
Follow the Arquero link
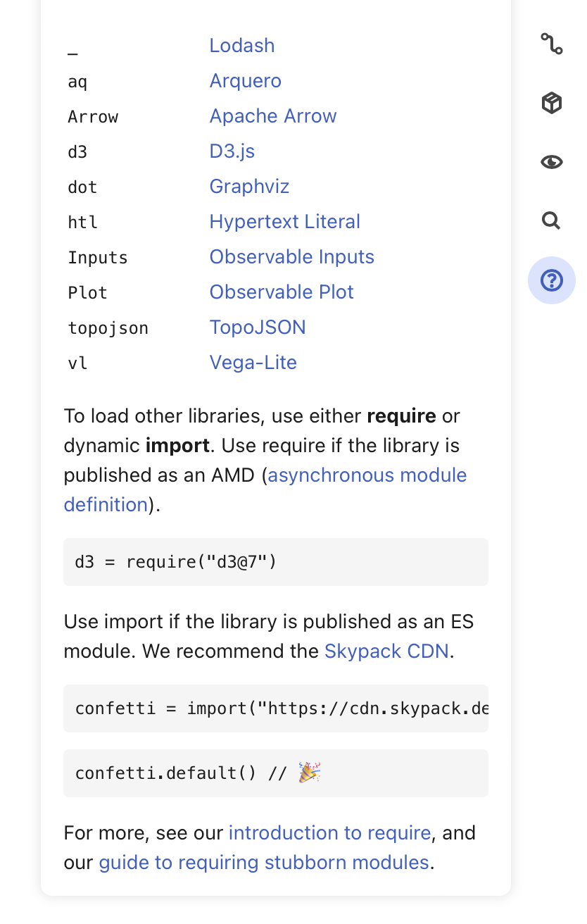tap(246, 81)
